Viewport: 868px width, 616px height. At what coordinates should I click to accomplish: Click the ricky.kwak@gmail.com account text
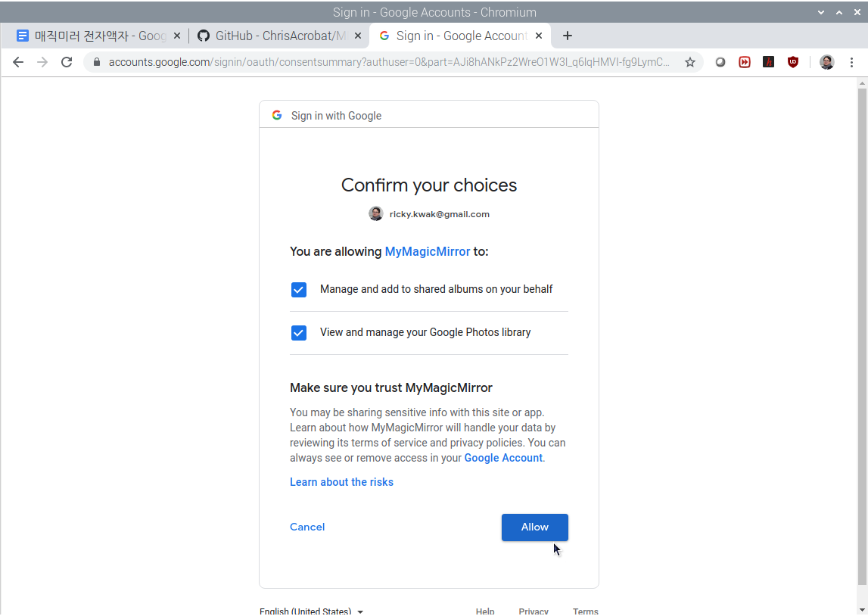(440, 214)
